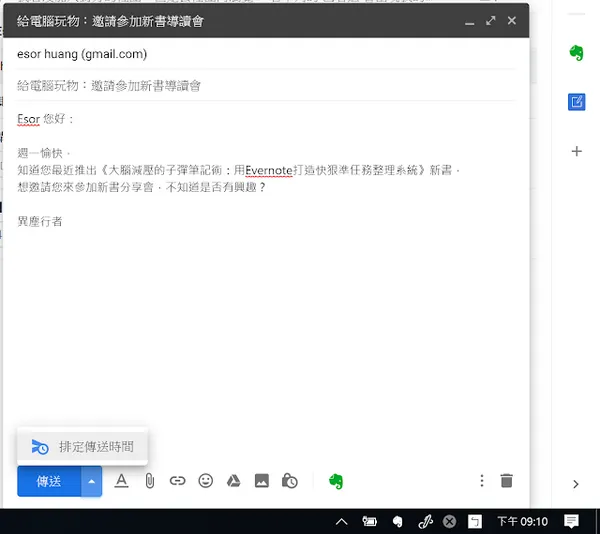Click the Evernote icon in compose toolbar
Viewport: 600px width, 534px height.
(336, 481)
